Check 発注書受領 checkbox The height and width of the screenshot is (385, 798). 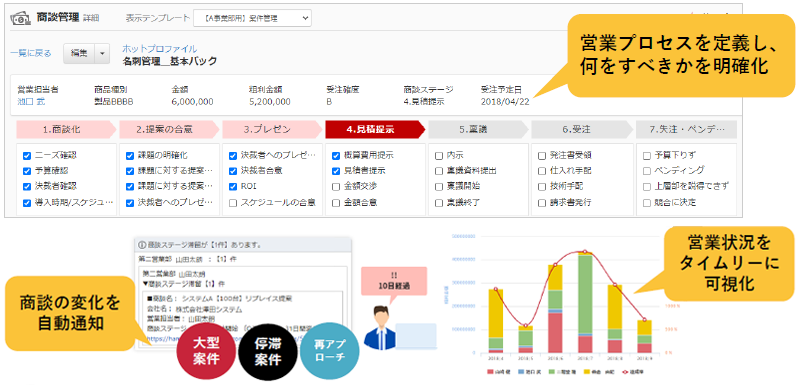[x=542, y=155]
